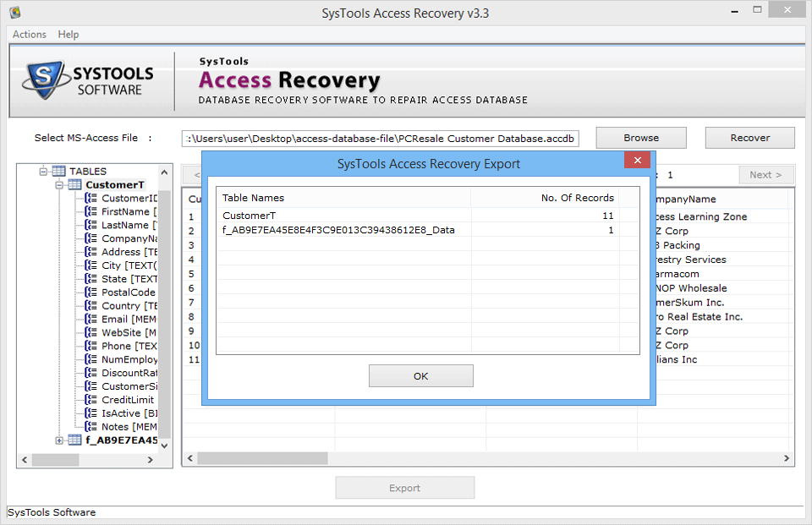
Task: Select the CustomerT table icon
Action: pos(75,185)
